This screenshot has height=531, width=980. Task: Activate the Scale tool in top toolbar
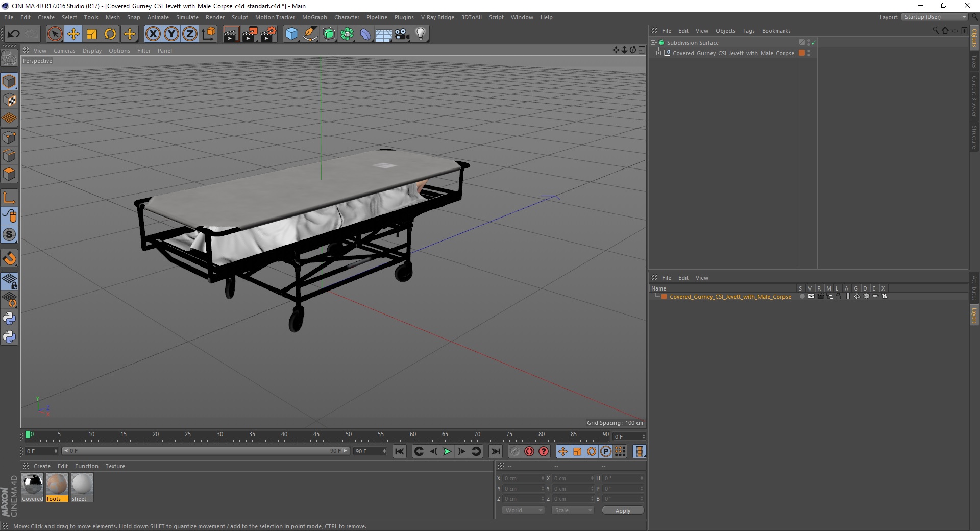tap(92, 34)
